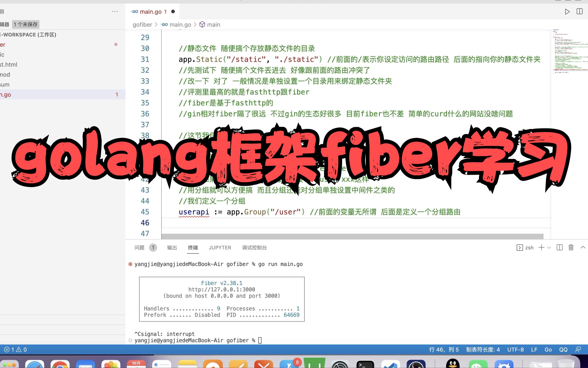
Task: Click Go language mode in status bar
Action: pyautogui.click(x=548, y=350)
